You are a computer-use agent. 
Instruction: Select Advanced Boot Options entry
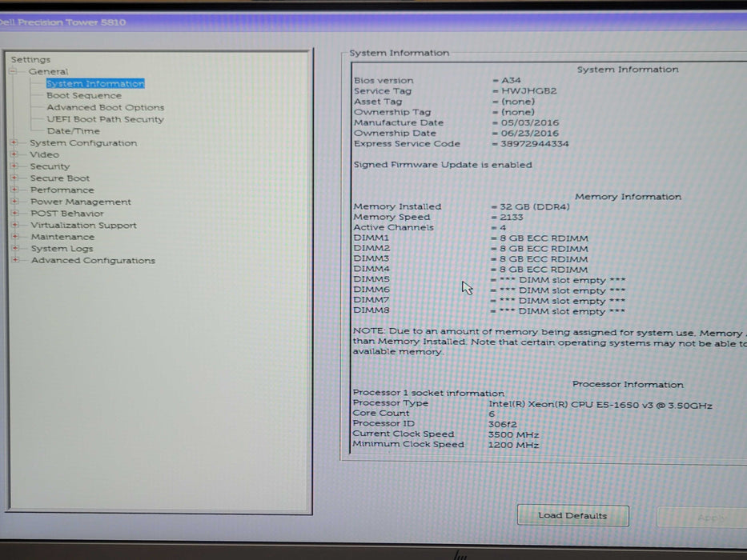tap(105, 108)
